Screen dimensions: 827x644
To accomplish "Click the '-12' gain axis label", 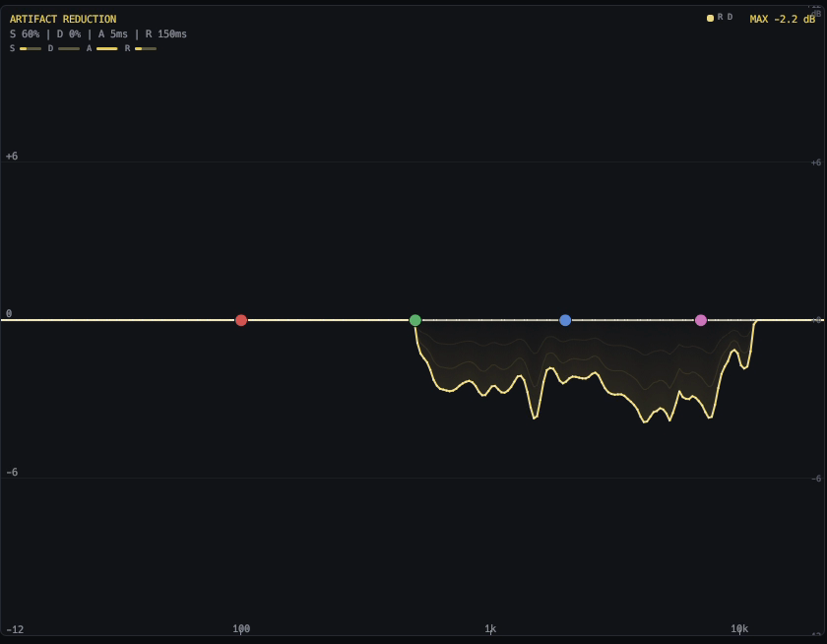I will [15, 629].
